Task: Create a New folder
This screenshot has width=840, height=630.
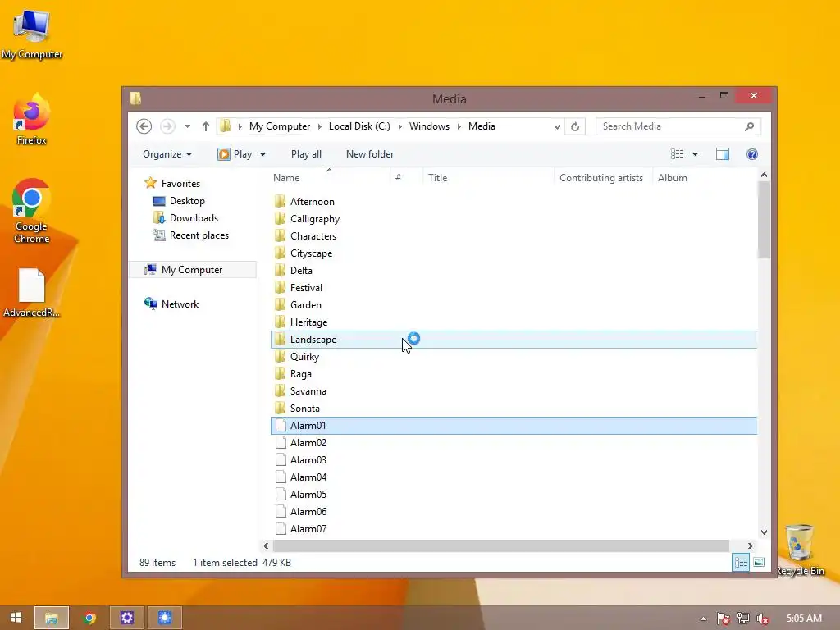Action: pos(370,154)
